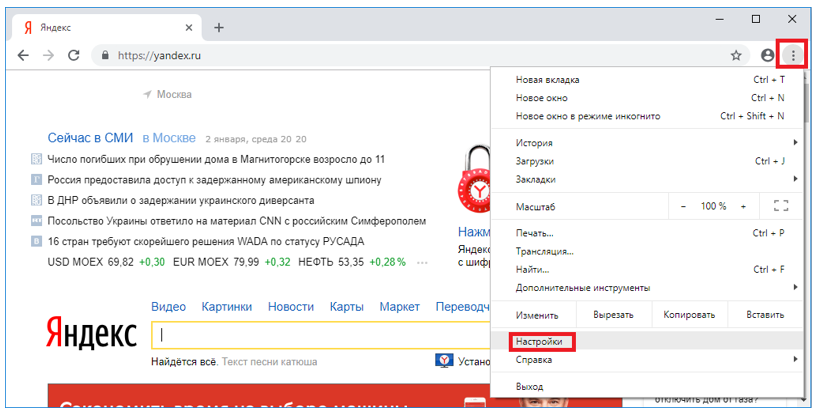Click the 100 % zoom value
The height and width of the screenshot is (412, 817).
point(713,206)
